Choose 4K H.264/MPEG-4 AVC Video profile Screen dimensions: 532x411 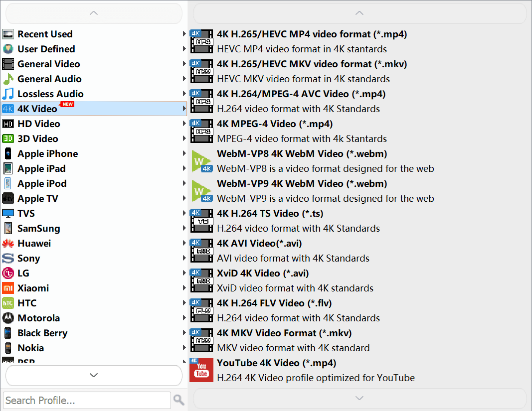pyautogui.click(x=359, y=101)
